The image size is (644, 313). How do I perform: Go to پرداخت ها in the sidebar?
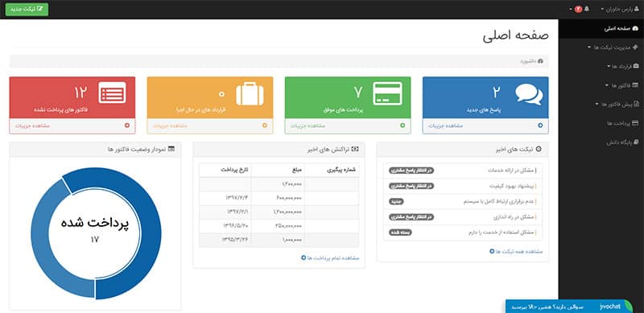pos(622,123)
